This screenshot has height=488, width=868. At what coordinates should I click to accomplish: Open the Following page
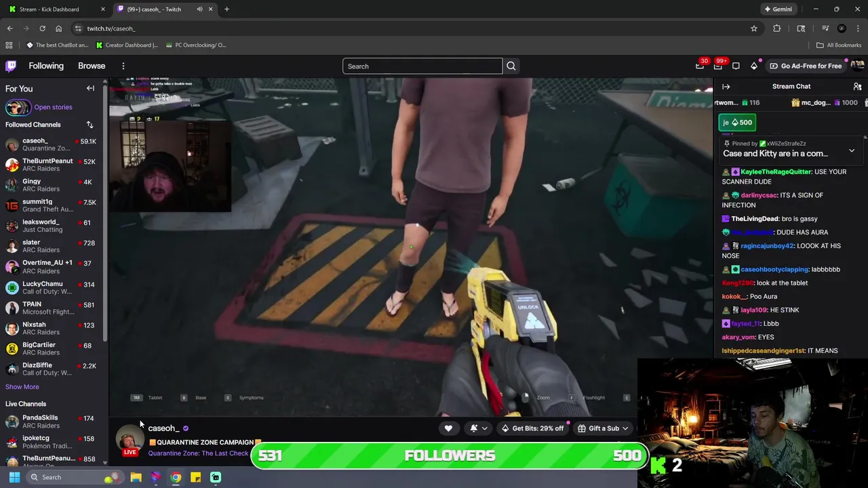(x=46, y=66)
